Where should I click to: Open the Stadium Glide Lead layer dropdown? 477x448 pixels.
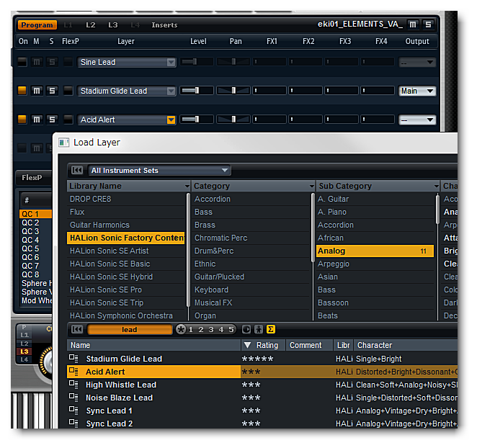(x=171, y=91)
